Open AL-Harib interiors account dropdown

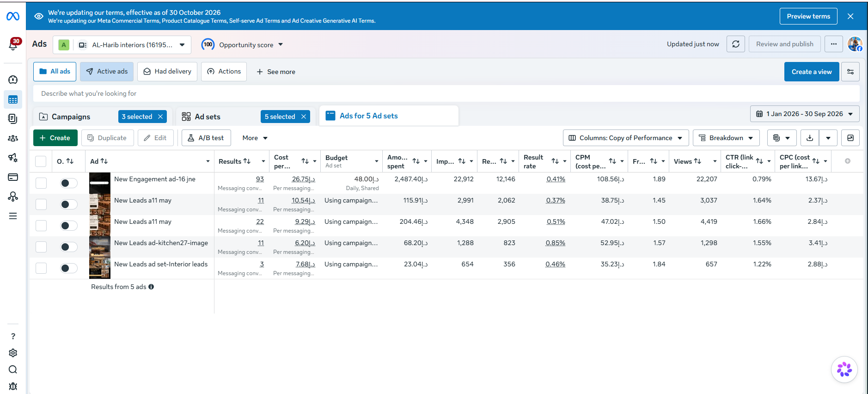pos(122,45)
